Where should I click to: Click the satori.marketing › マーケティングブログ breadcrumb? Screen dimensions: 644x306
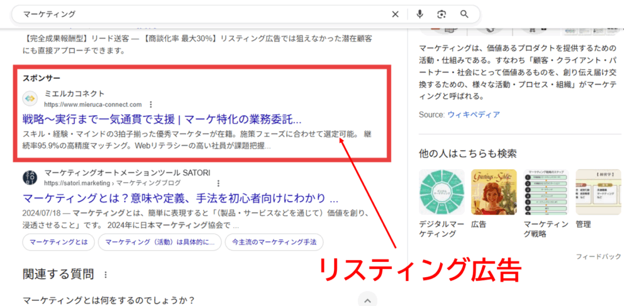click(x=112, y=183)
